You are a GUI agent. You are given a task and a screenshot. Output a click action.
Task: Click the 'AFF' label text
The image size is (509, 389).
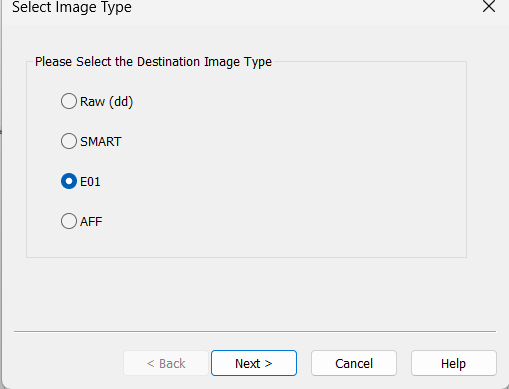91,222
